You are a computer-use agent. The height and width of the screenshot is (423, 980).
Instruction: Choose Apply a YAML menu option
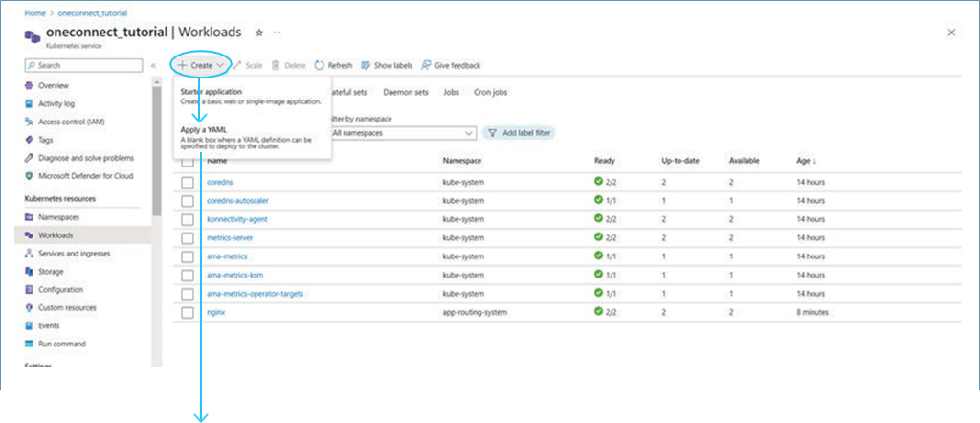click(253, 138)
